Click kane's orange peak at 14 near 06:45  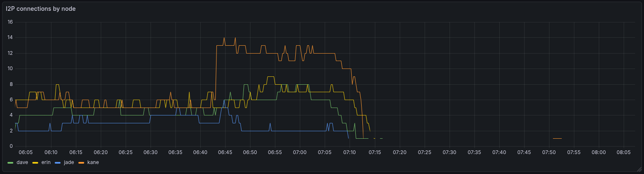[224, 38]
